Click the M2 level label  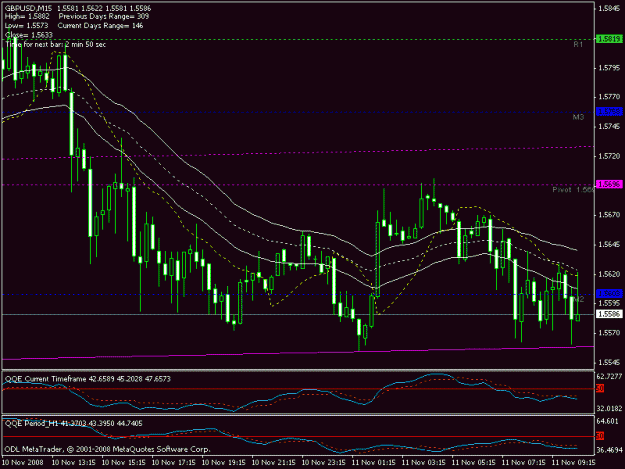click(x=579, y=299)
